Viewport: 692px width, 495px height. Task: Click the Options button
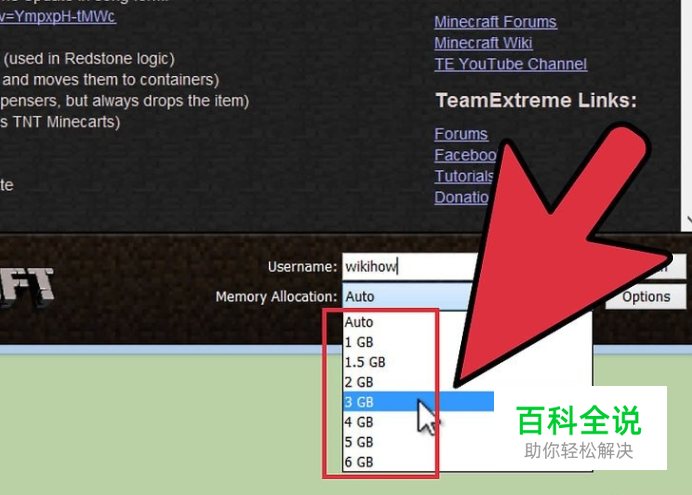pos(646,296)
